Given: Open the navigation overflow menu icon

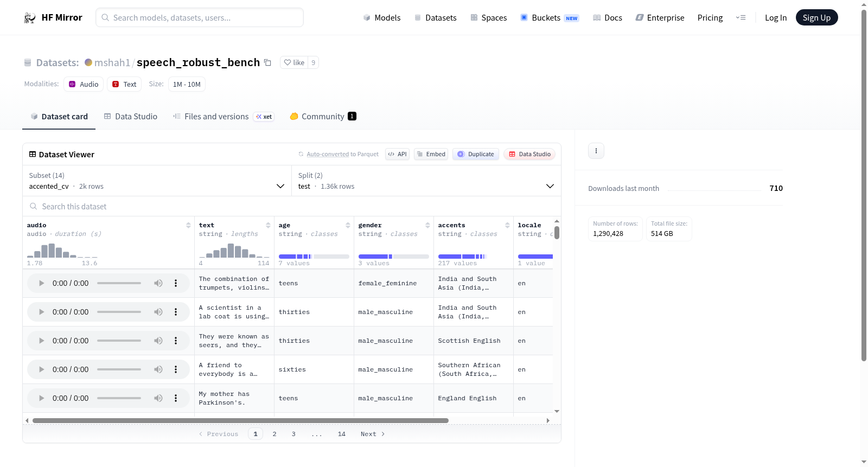Looking at the screenshot, I should 741,17.
